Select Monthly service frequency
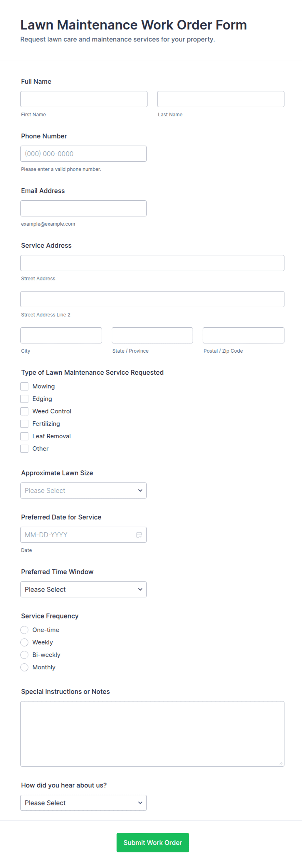 24,667
